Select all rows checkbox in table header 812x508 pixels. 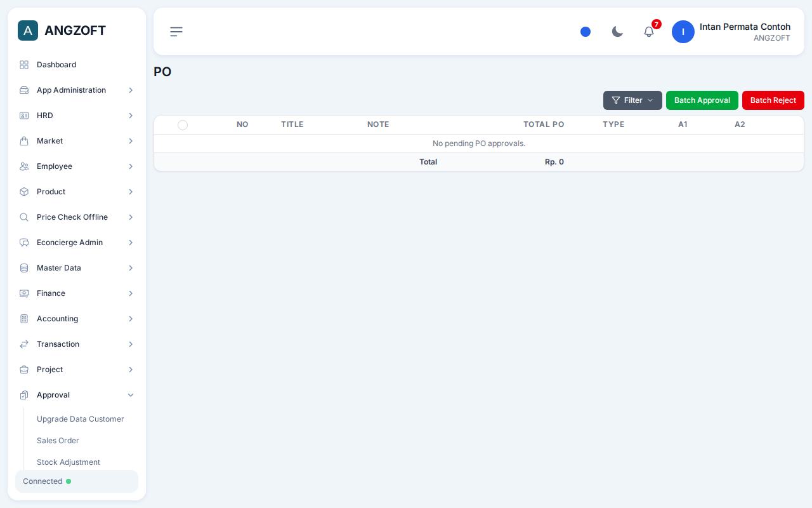183,125
